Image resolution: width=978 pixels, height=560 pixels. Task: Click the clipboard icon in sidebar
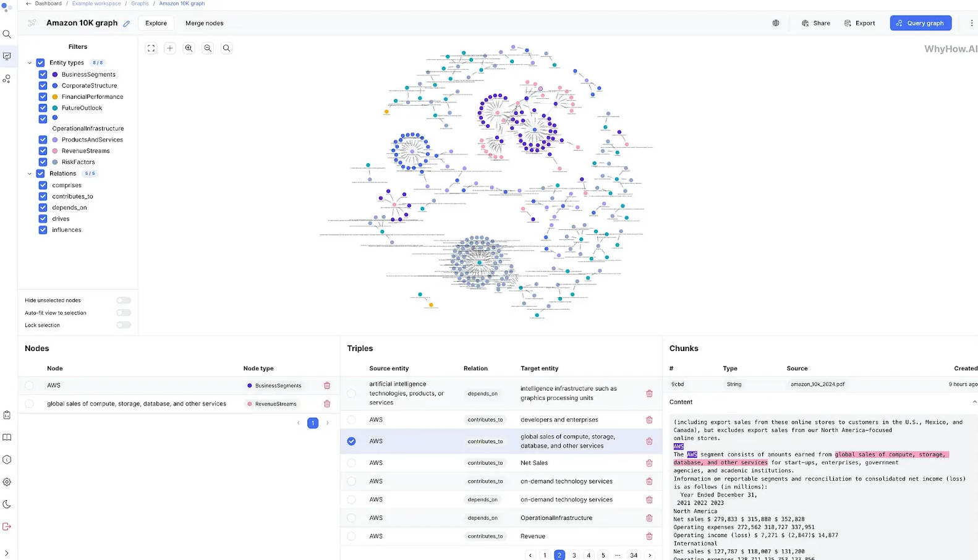[7, 415]
